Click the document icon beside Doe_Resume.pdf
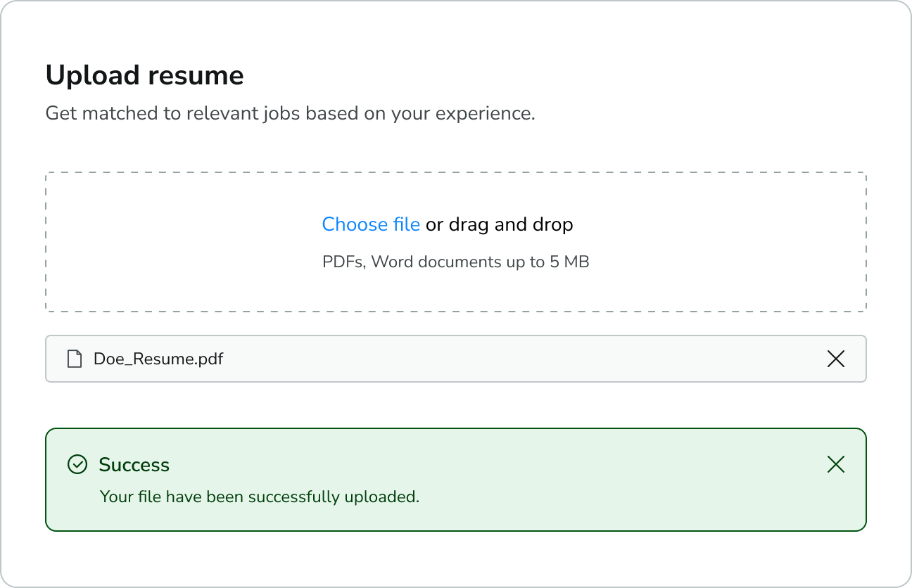This screenshot has width=912, height=588. click(74, 359)
